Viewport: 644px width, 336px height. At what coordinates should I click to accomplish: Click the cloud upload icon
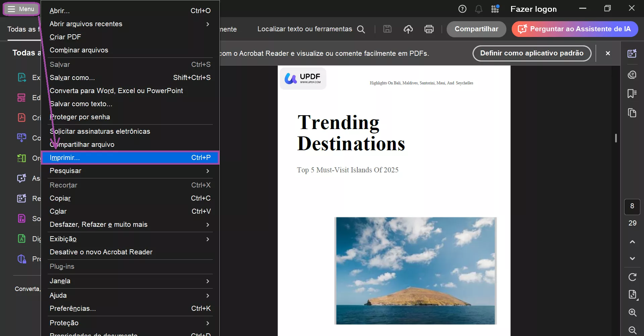point(408,29)
